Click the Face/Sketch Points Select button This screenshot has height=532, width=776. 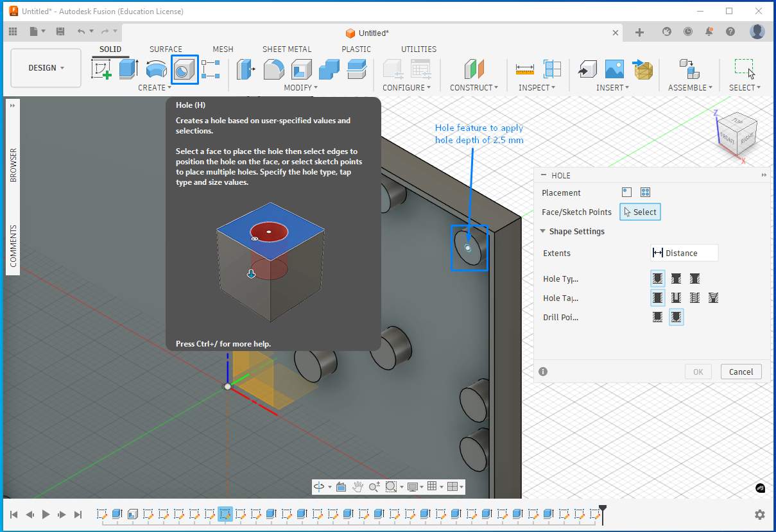point(640,212)
